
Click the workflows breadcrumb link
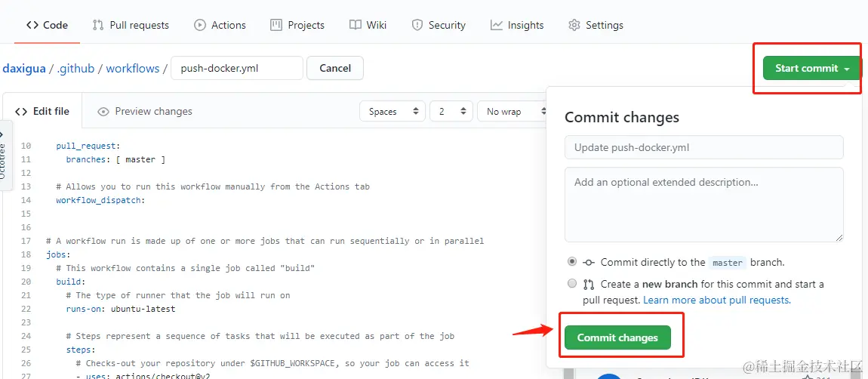[x=132, y=69]
